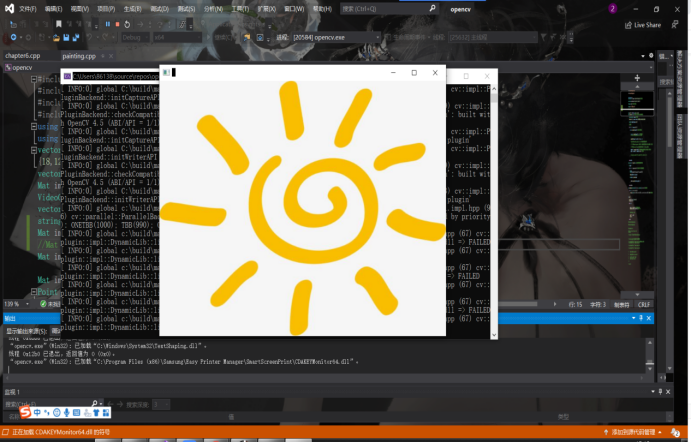The width and height of the screenshot is (691, 442).
Task: Click Add to Source Control in status bar
Action: pyautogui.click(x=633, y=432)
